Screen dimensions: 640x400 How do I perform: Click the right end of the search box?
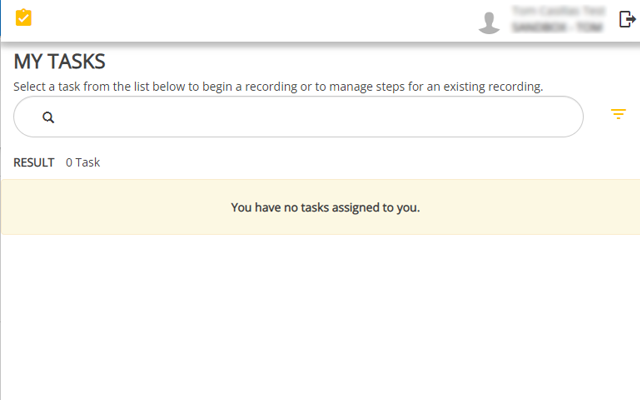pyautogui.click(x=565, y=117)
